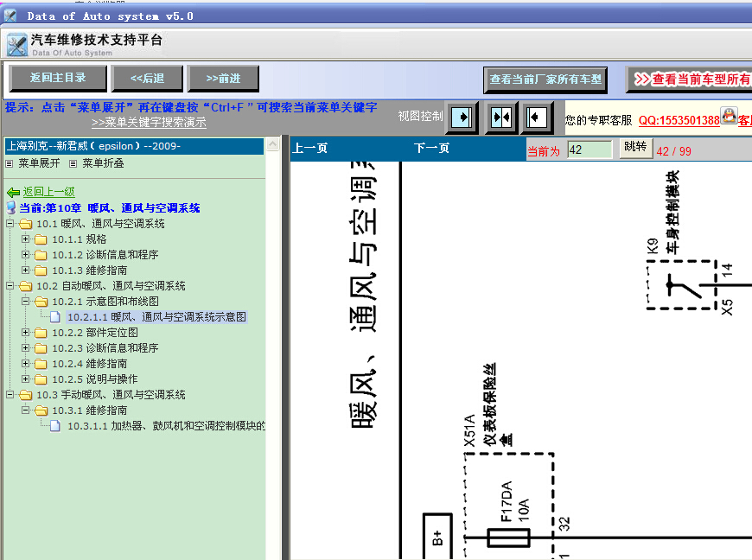
Task: Click the view control expand-right arrow icon
Action: click(462, 117)
